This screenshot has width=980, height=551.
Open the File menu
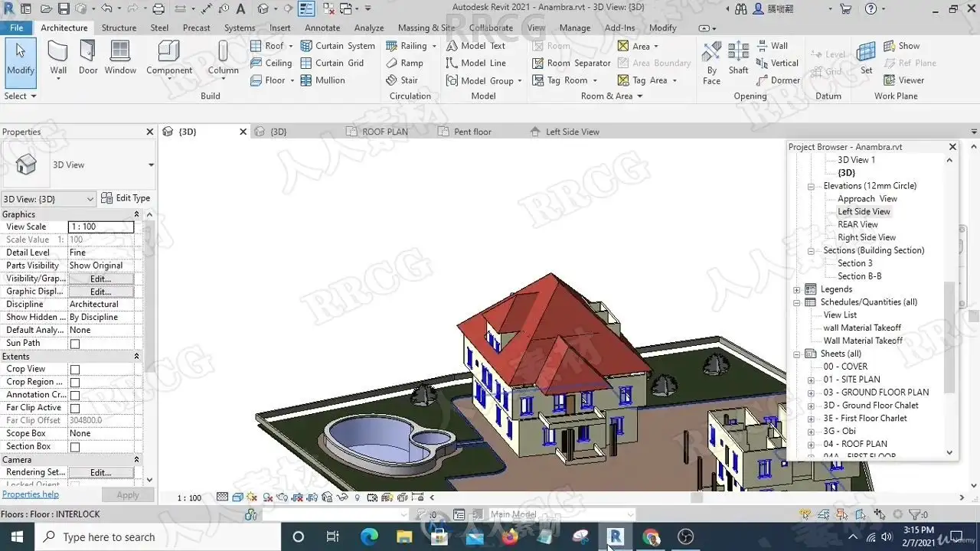point(16,28)
